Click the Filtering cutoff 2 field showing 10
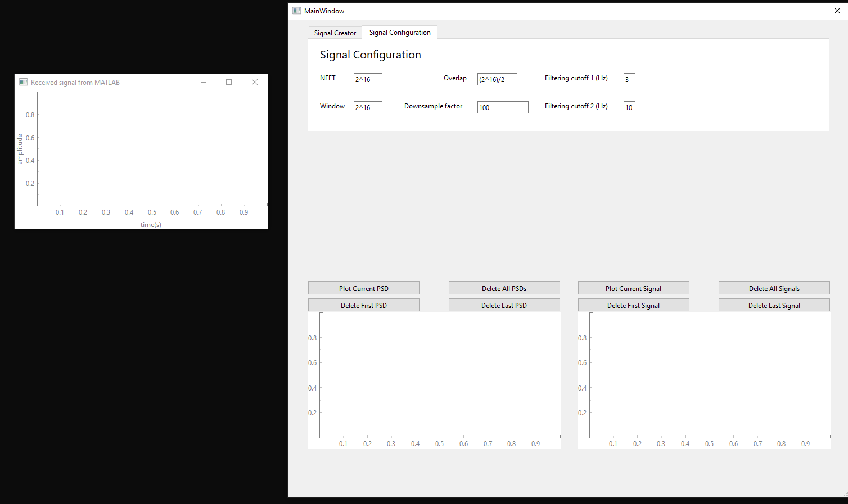 (629, 107)
